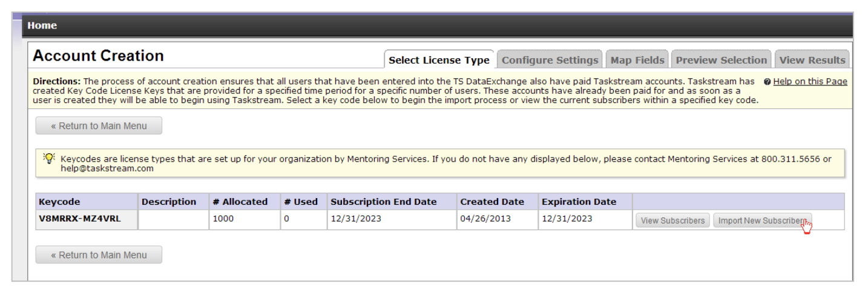Click the Expiration Date column header
868x298 pixels.
tap(585, 202)
